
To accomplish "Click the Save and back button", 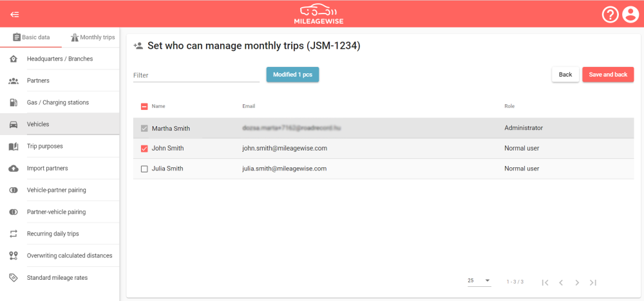I will [x=608, y=75].
